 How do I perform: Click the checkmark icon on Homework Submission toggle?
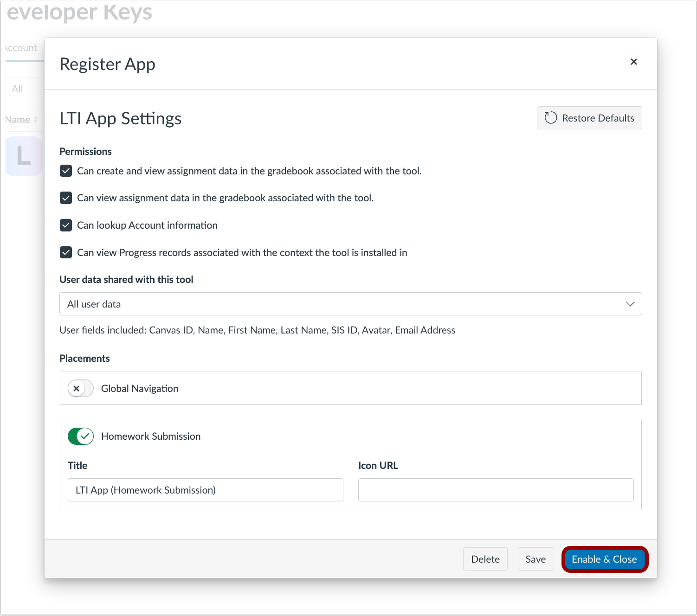coord(84,436)
